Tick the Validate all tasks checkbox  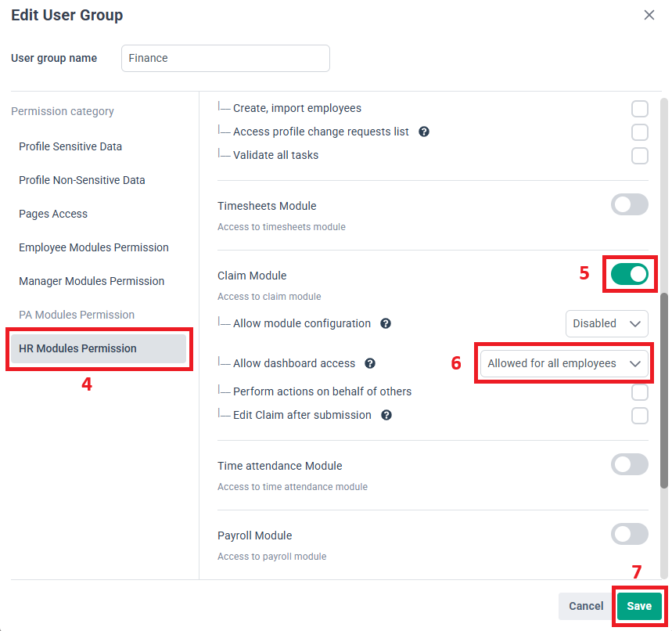[x=639, y=155]
